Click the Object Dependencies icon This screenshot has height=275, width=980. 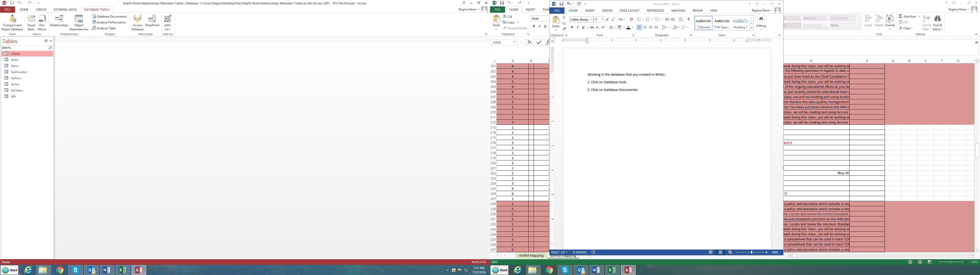78,23
